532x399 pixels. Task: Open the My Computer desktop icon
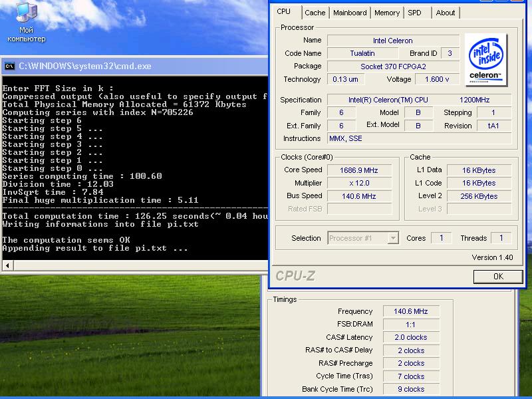27,22
